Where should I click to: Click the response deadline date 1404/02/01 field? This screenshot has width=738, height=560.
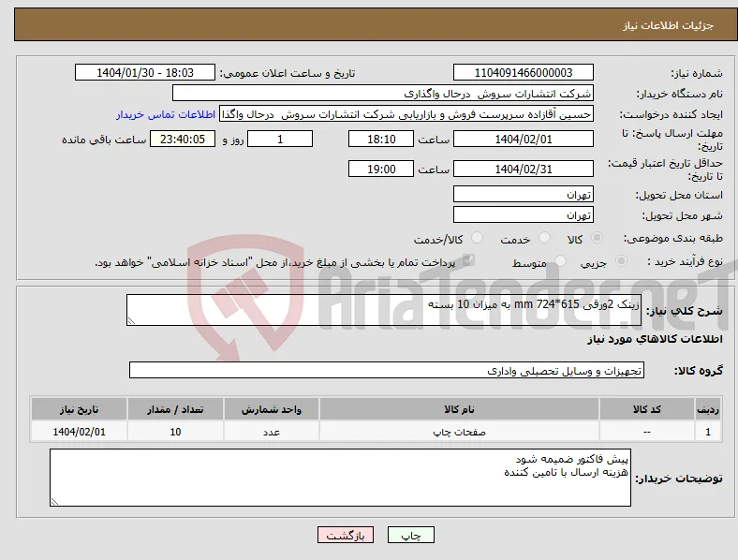click(x=523, y=139)
